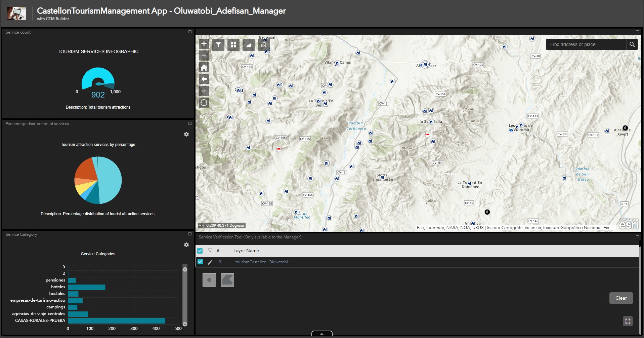
Task: Open pie chart settings gear
Action: [x=186, y=134]
